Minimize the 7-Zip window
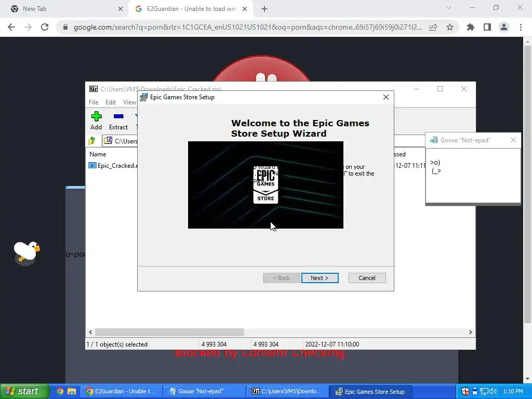532x399 pixels. pos(417,89)
